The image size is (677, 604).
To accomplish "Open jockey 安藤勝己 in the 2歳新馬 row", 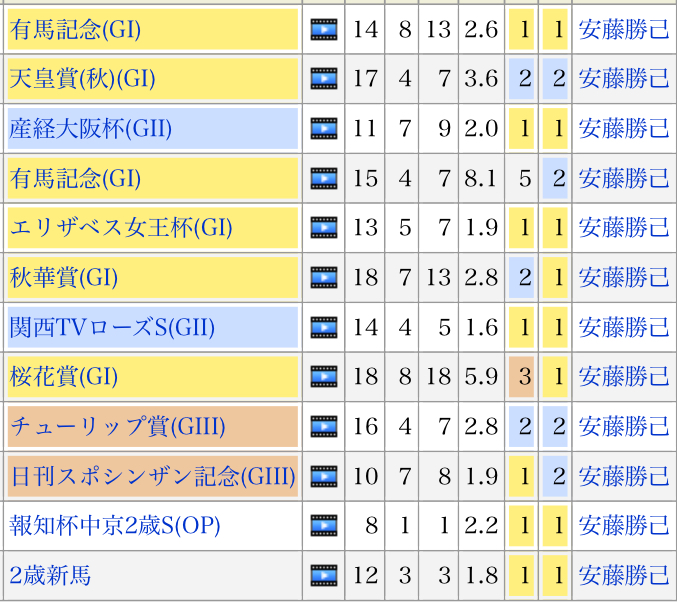I will pyautogui.click(x=624, y=575).
